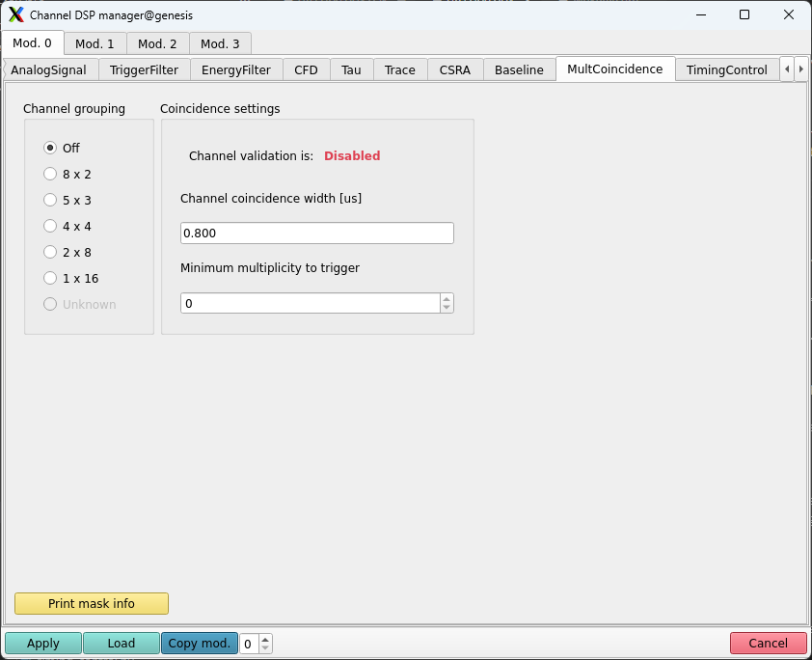Image resolution: width=812 pixels, height=660 pixels.
Task: Click the Copy mod. button
Action: pos(200,643)
